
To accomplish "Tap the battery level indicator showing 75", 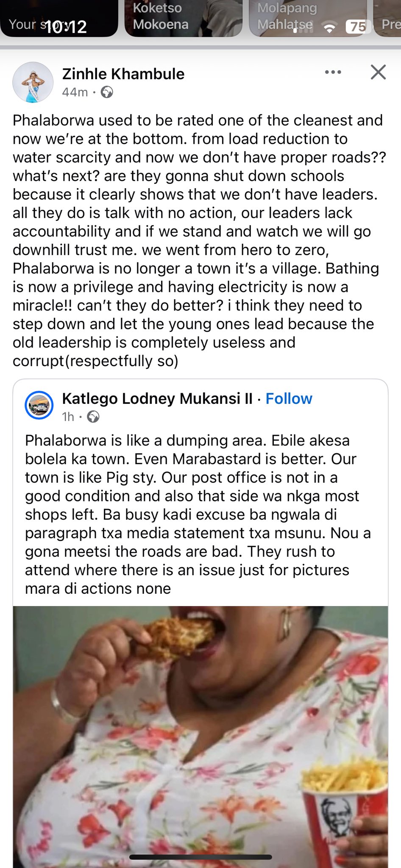I will pyautogui.click(x=358, y=27).
